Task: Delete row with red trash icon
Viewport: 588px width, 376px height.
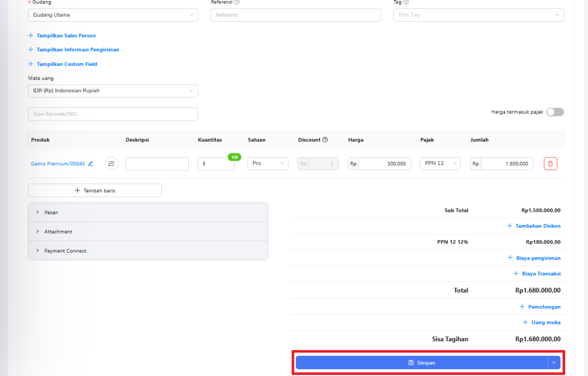Action: click(x=551, y=164)
